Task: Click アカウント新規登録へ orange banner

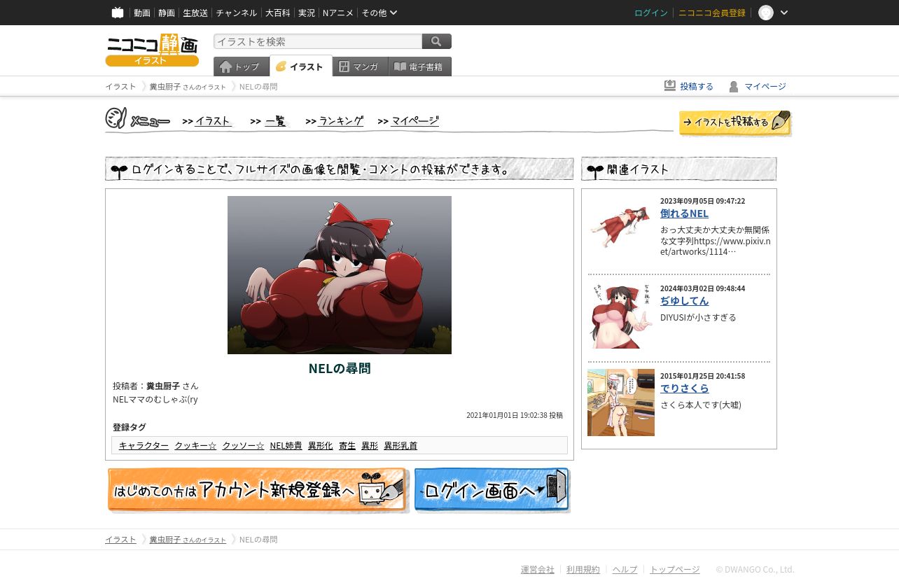Action: coord(258,490)
